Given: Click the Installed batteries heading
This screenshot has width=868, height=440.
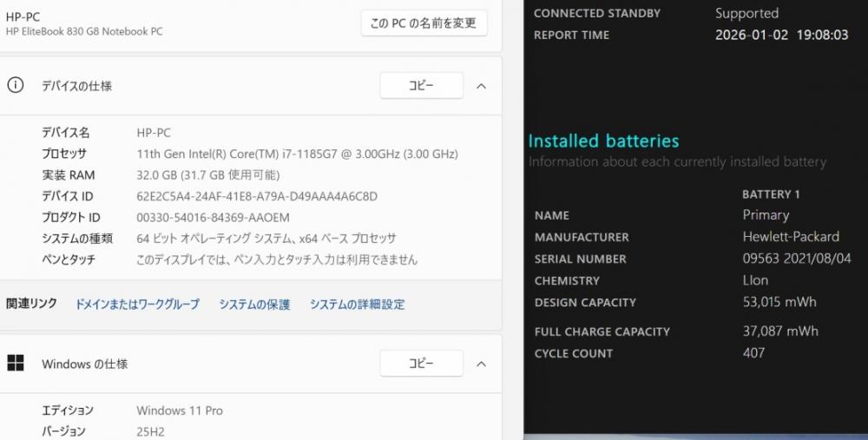Looking at the screenshot, I should (603, 141).
